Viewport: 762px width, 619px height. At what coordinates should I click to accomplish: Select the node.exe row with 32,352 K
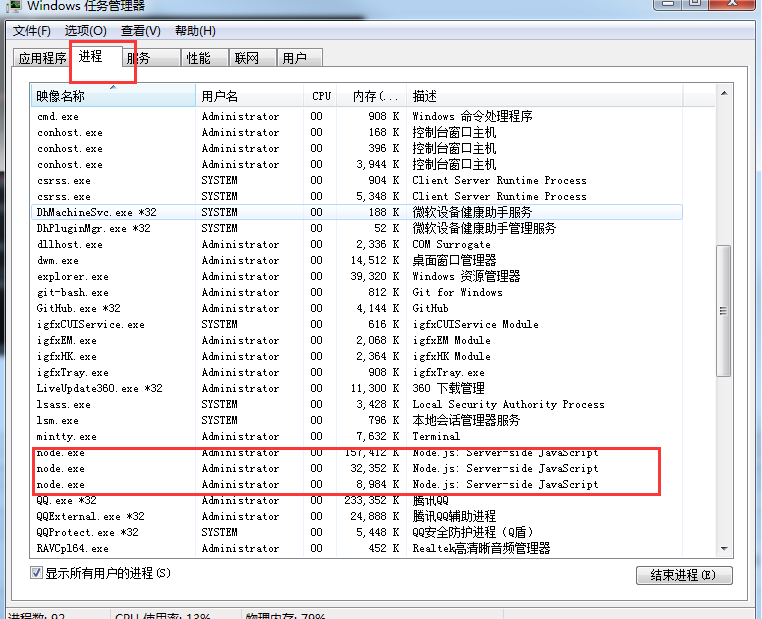[357, 469]
